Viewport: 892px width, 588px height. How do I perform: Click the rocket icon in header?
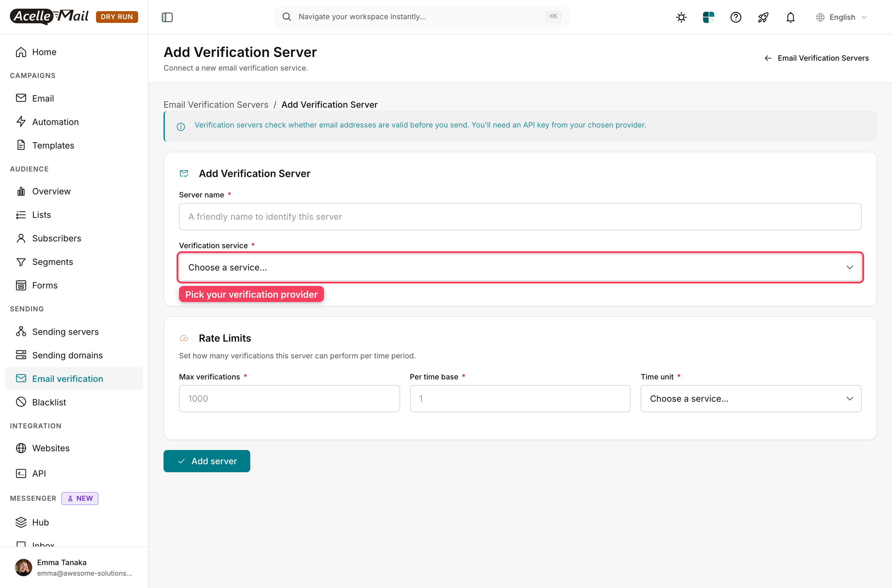click(x=763, y=17)
